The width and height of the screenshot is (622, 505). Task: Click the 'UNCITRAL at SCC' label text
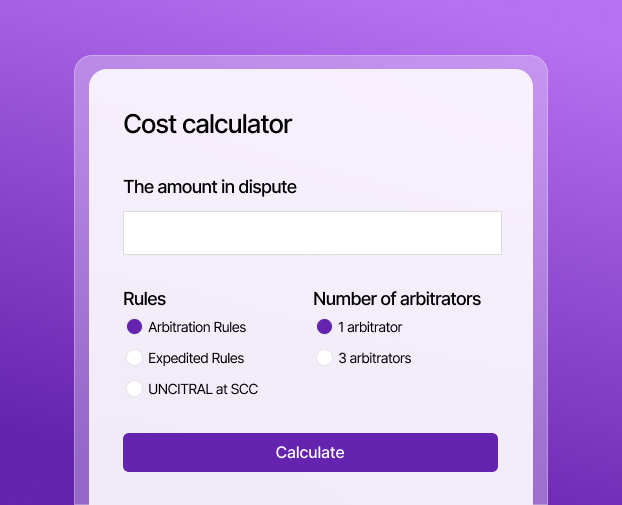[203, 389]
